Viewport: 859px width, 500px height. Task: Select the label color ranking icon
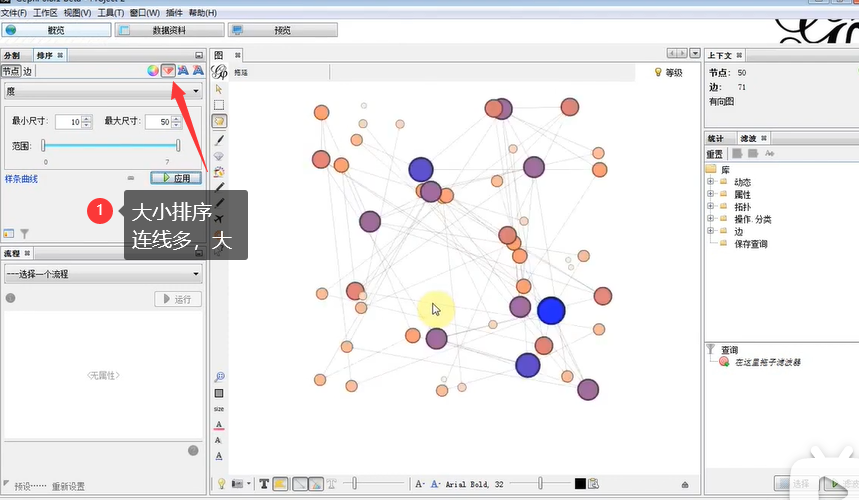click(x=183, y=71)
